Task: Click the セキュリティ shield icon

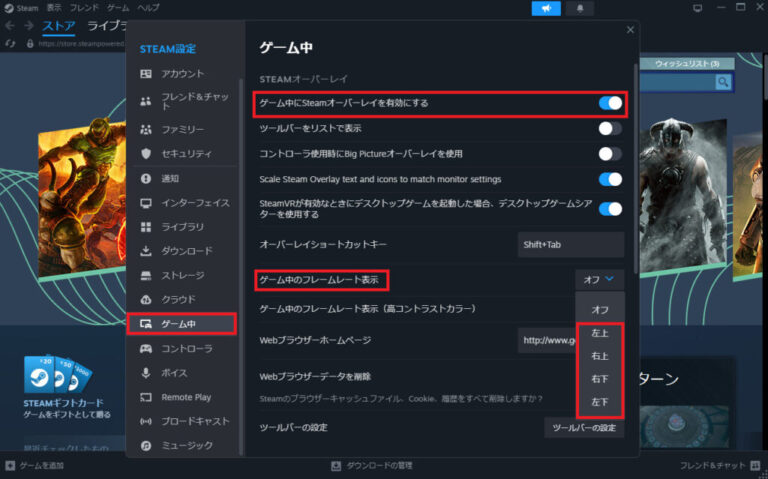Action: click(146, 154)
